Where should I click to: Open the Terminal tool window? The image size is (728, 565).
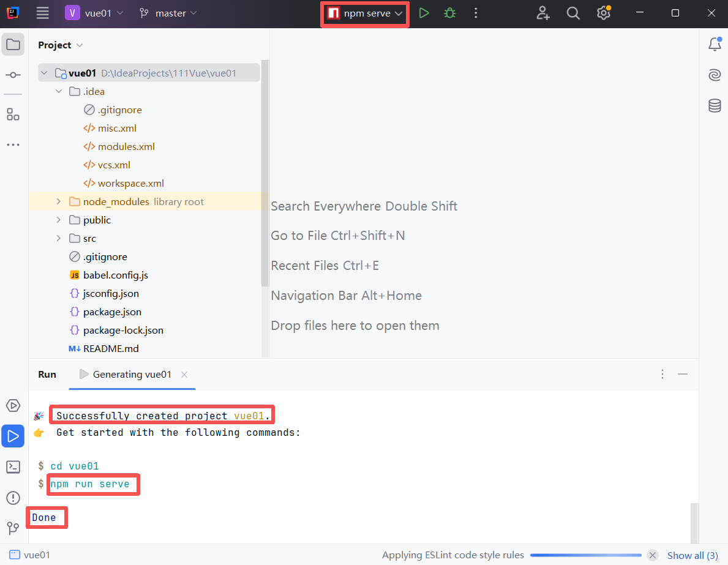click(13, 466)
